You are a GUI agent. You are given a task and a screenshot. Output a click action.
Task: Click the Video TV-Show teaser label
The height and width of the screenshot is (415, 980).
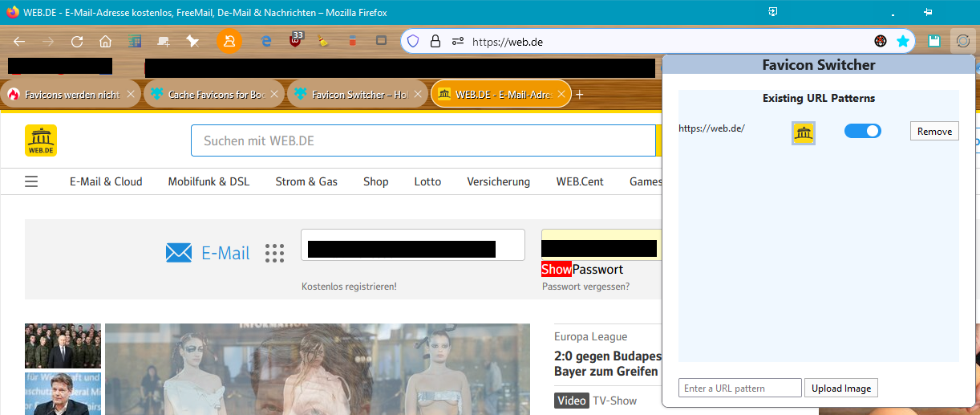(595, 400)
